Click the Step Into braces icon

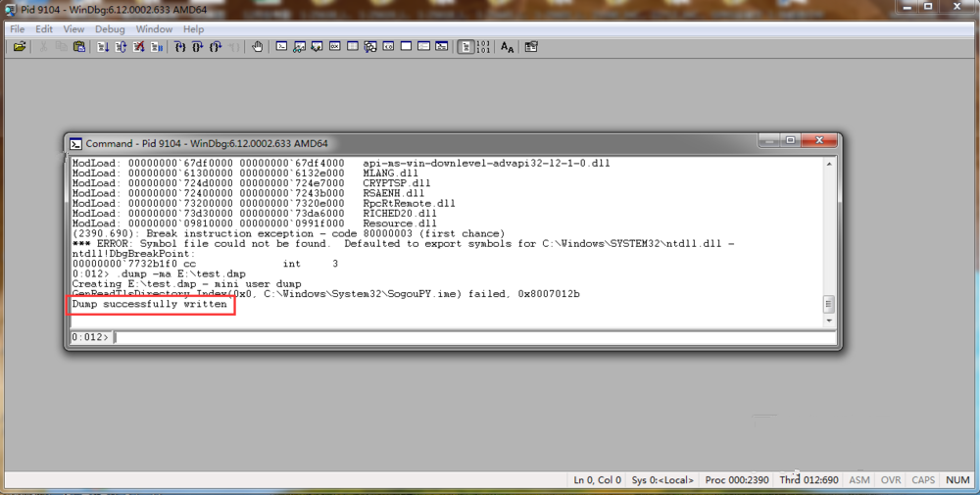click(180, 47)
